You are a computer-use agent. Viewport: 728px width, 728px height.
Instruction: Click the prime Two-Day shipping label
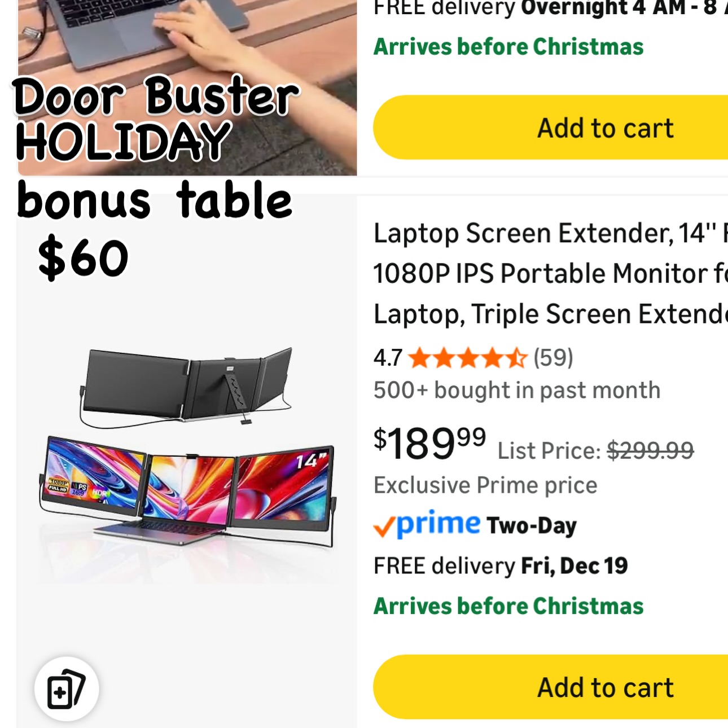pyautogui.click(x=475, y=524)
